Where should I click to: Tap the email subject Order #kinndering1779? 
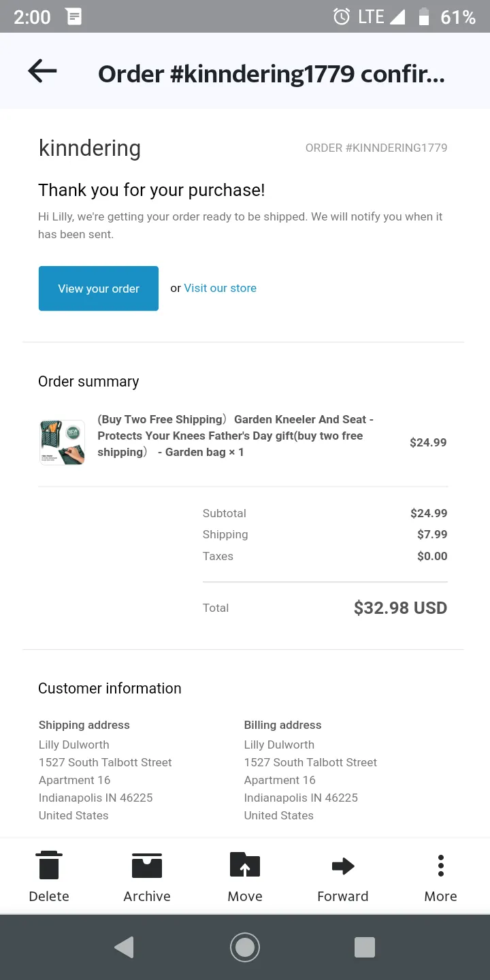(x=271, y=73)
